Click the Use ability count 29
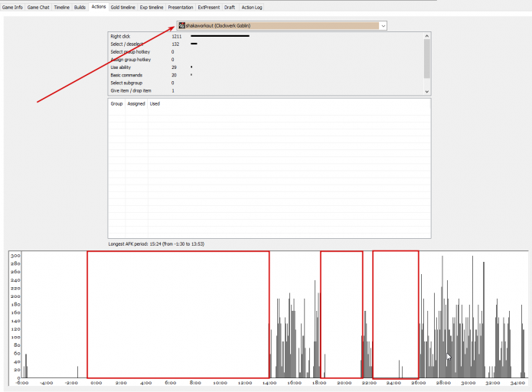532x392 pixels. (x=174, y=67)
